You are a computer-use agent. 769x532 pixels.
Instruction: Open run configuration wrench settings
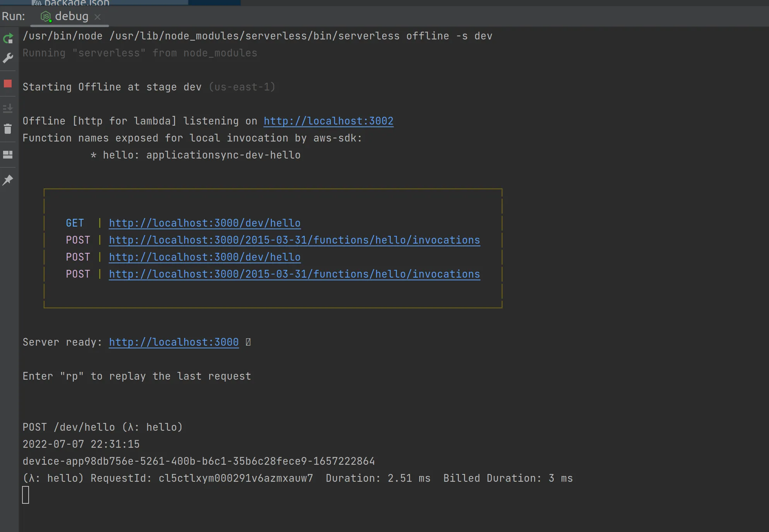pos(8,58)
